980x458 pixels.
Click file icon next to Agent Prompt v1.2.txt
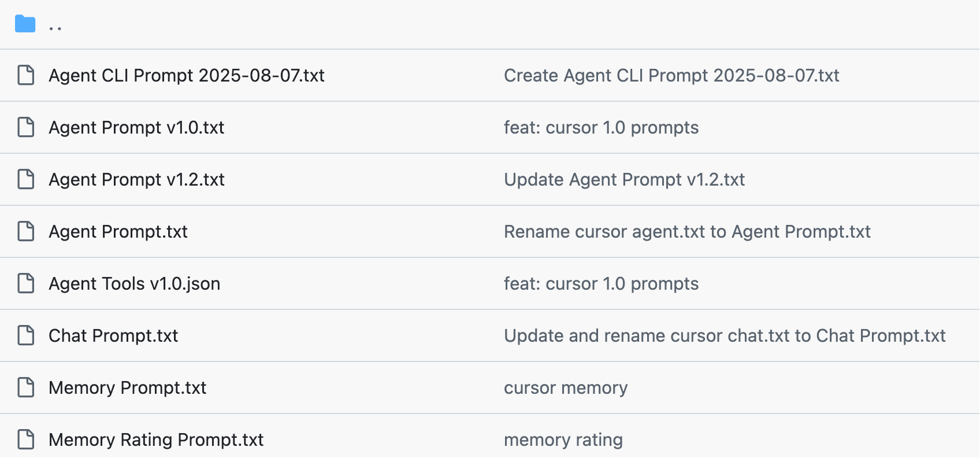pos(26,179)
